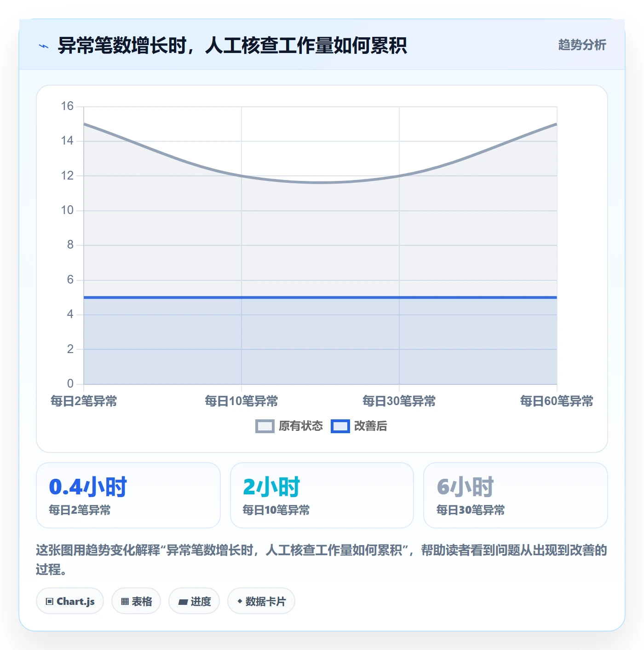Open the 6小时 data card

pos(516,495)
